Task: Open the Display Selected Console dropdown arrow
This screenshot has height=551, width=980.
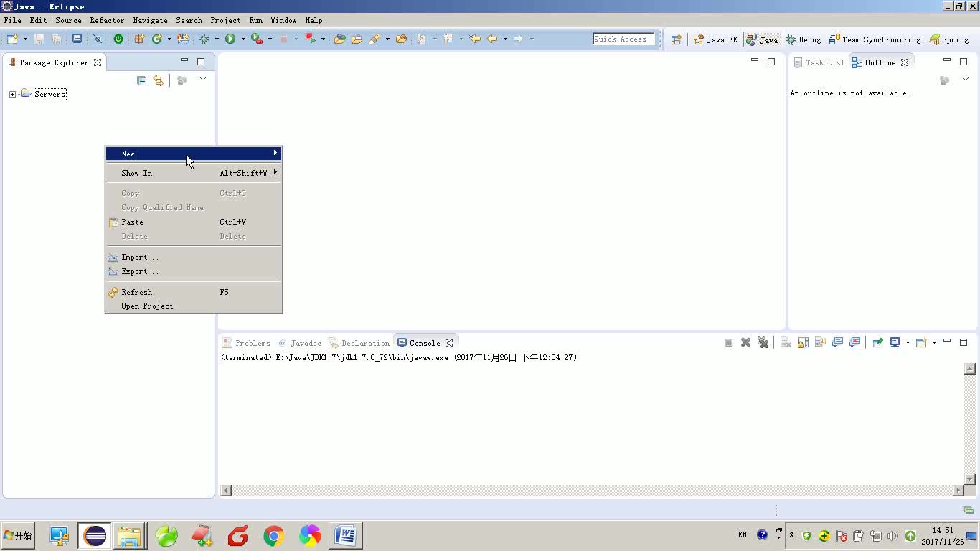Action: pos(908,342)
